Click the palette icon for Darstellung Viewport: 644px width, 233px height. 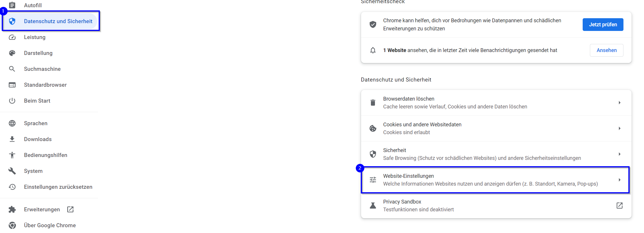(x=12, y=53)
